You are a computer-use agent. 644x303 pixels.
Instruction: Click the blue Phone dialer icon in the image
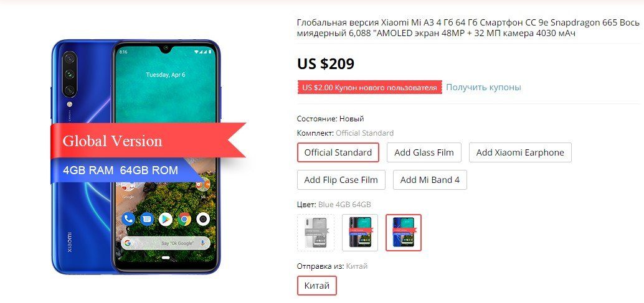click(128, 220)
